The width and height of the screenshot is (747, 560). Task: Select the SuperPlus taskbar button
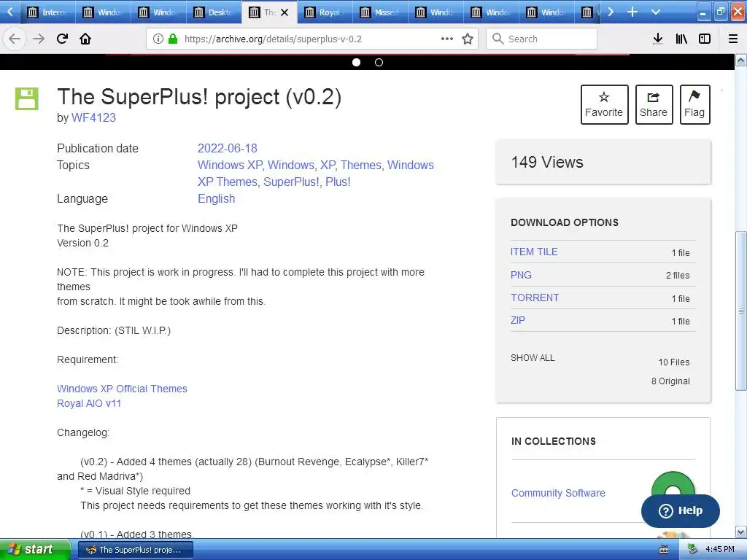(x=135, y=550)
